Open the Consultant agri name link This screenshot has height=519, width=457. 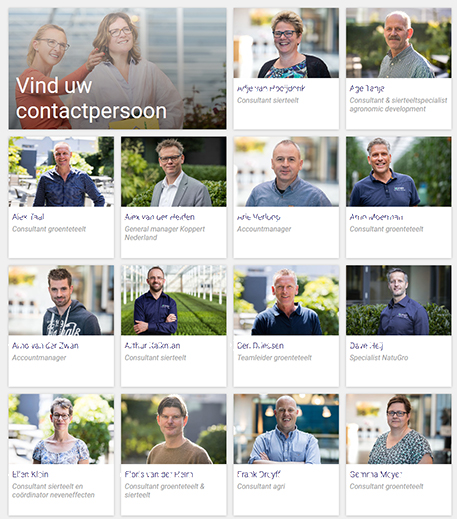(259, 474)
